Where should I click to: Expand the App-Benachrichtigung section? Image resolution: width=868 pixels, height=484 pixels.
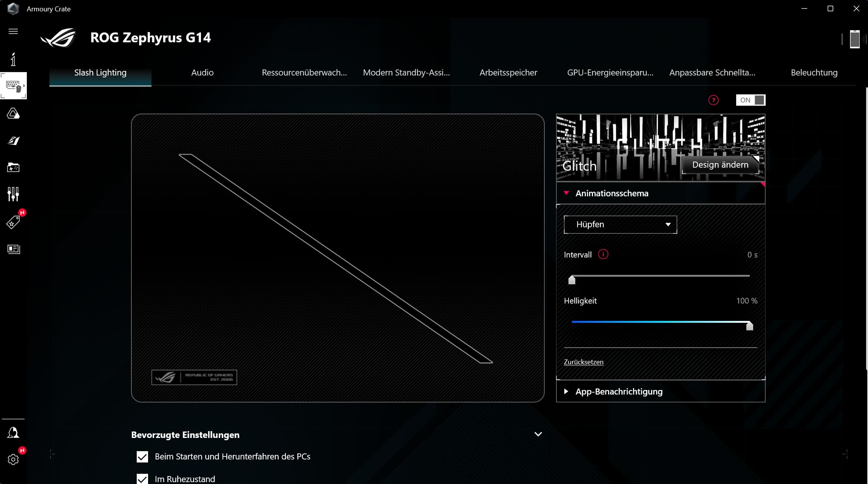[x=619, y=392]
